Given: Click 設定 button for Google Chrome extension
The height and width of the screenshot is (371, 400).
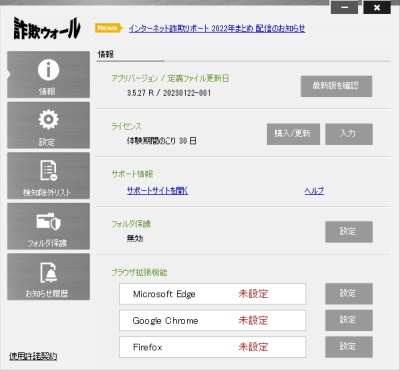Looking at the screenshot, I should click(x=349, y=320).
